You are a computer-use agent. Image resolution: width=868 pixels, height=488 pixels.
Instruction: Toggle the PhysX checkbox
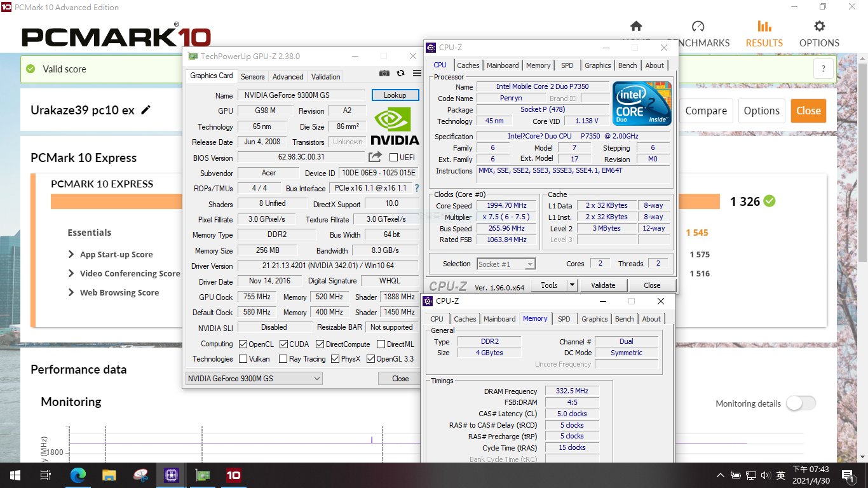point(334,359)
